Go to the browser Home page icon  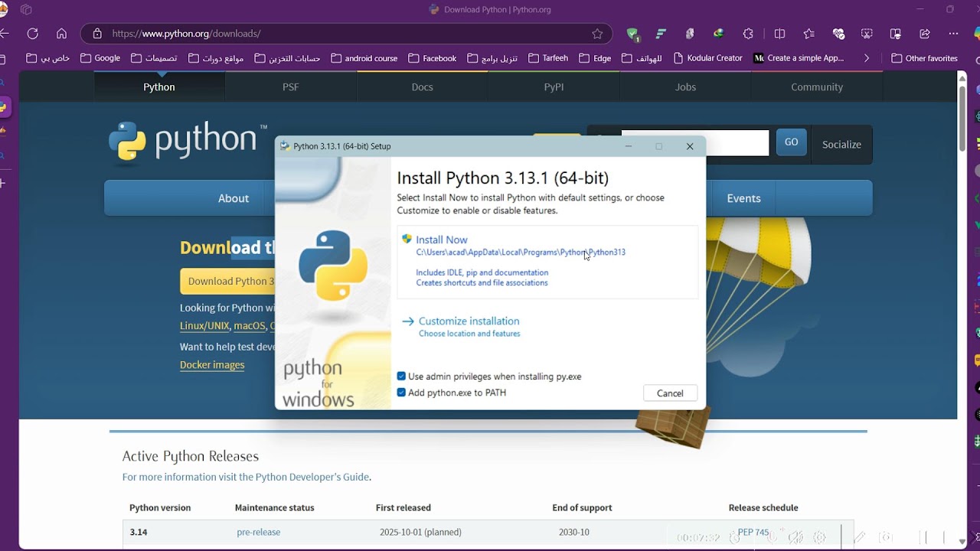pos(62,34)
